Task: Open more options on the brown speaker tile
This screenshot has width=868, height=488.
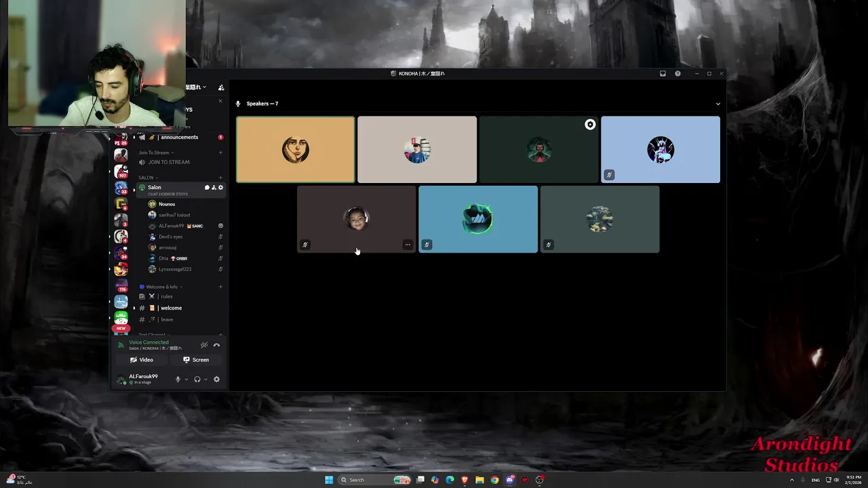Action: (408, 245)
